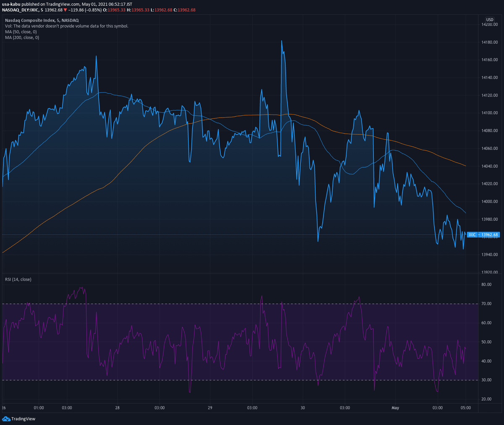This screenshot has height=425, width=504.
Task: Click the C:13962.68 close value in the header
Action: (x=184, y=10)
